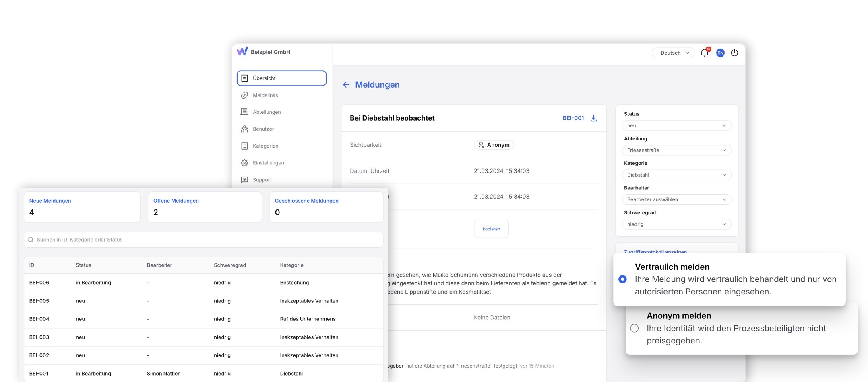Open the Bearbeiter auswählen dropdown

(x=676, y=200)
